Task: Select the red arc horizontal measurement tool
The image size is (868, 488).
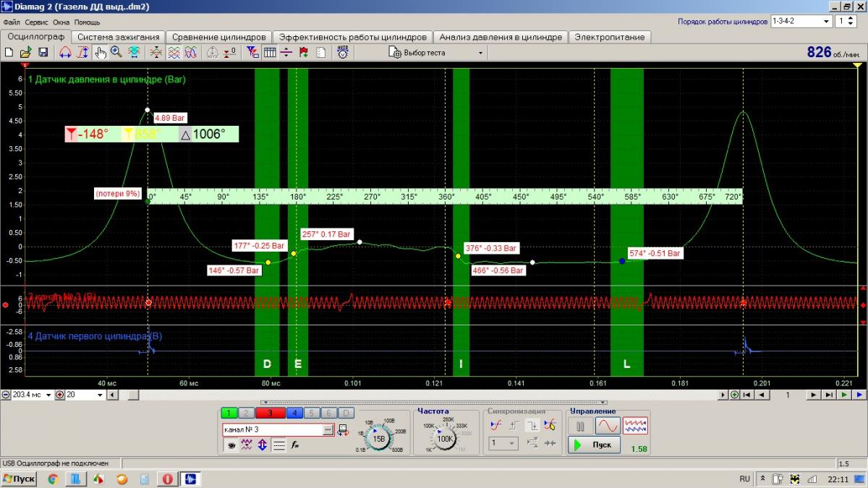Action: (x=65, y=52)
